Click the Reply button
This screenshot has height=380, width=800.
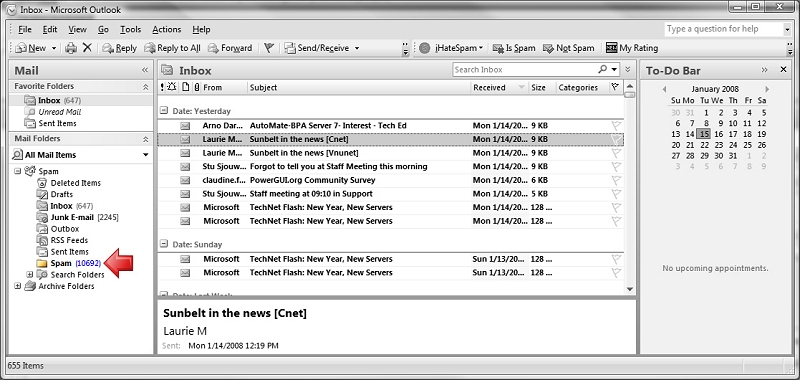coord(119,48)
